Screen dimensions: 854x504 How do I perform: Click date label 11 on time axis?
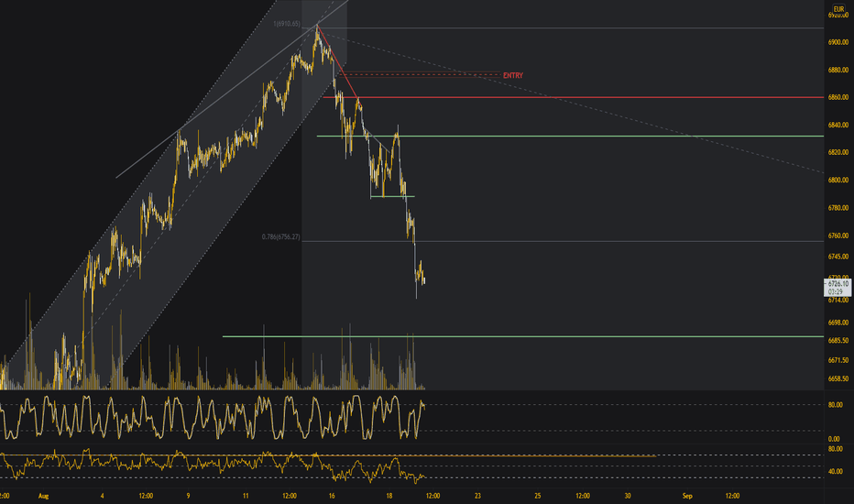click(246, 497)
